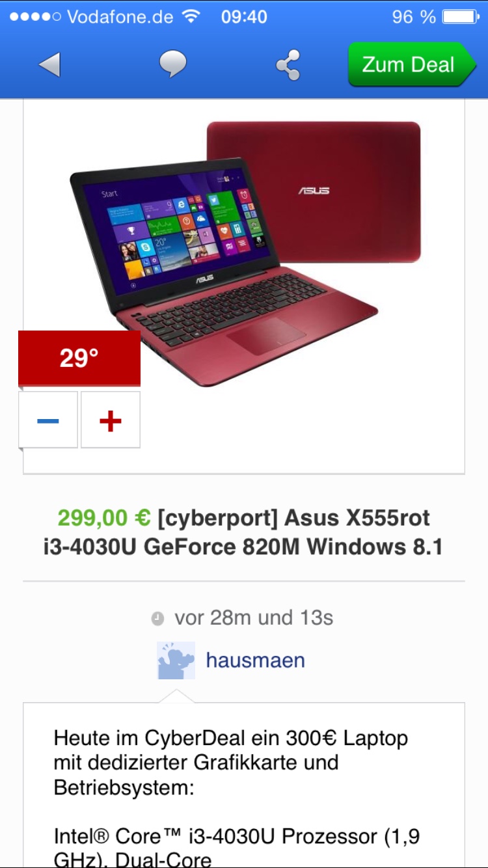Image resolution: width=488 pixels, height=868 pixels.
Task: Tap the vor 28m und 13s timestamp
Action: coord(254,617)
